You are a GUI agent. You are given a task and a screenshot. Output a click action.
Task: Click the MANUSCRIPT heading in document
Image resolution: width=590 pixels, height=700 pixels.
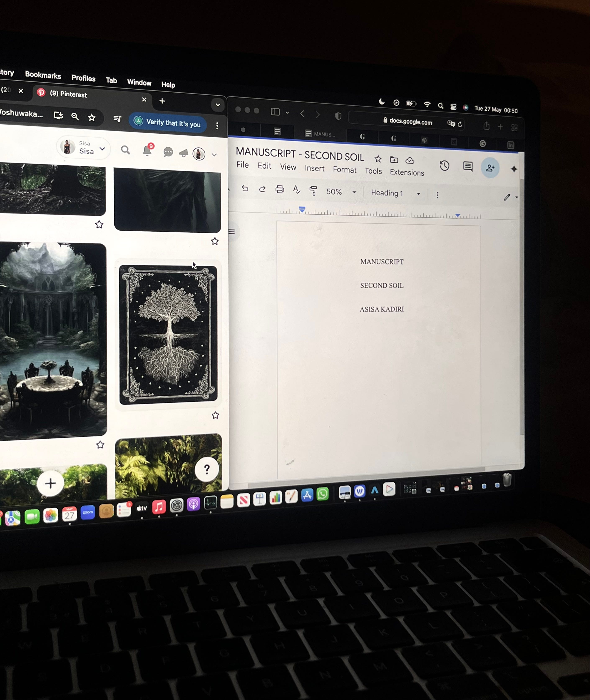point(382,262)
